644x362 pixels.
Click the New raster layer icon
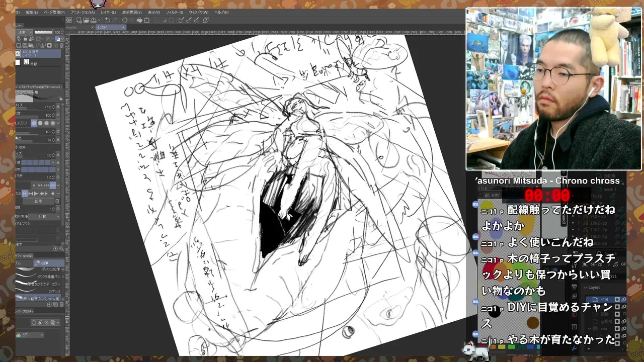(18, 45)
